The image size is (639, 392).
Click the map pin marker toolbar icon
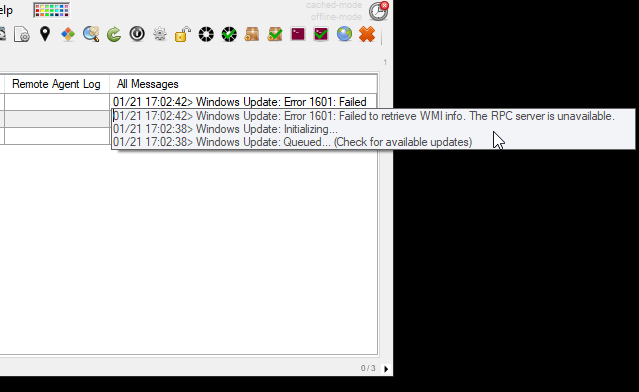(45, 34)
